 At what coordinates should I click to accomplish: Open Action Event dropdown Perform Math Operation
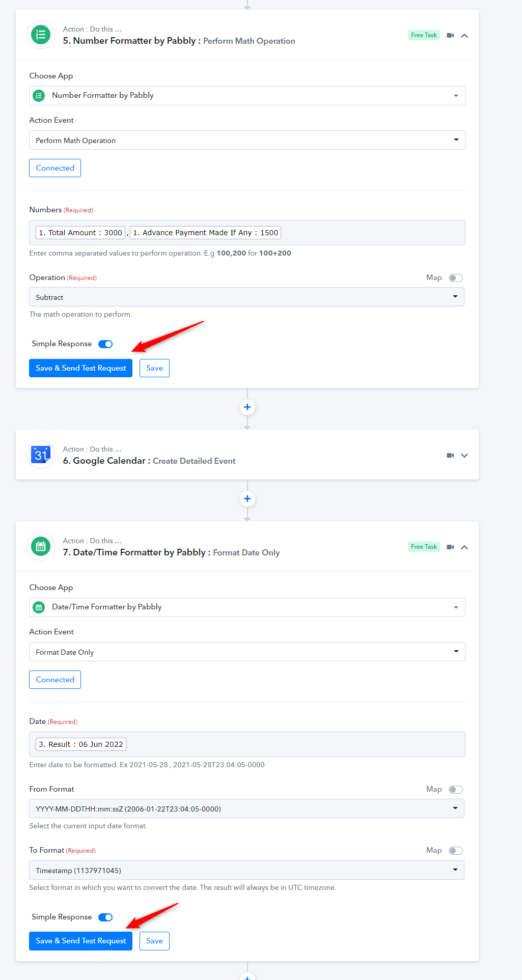pyautogui.click(x=247, y=140)
